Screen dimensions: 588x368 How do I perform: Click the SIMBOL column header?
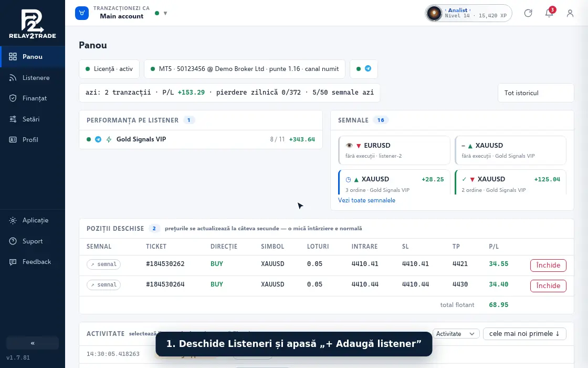(272, 247)
